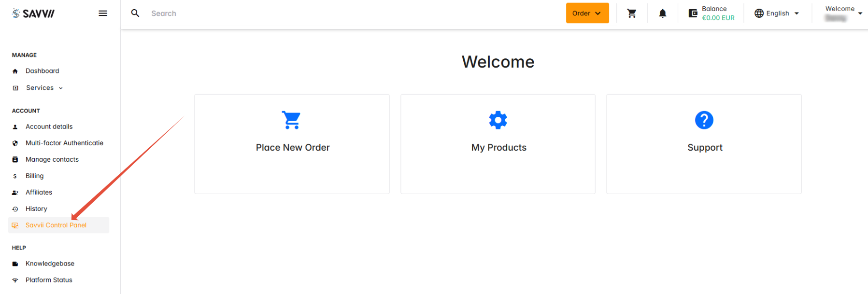Click the Savvii logo

coord(33,14)
